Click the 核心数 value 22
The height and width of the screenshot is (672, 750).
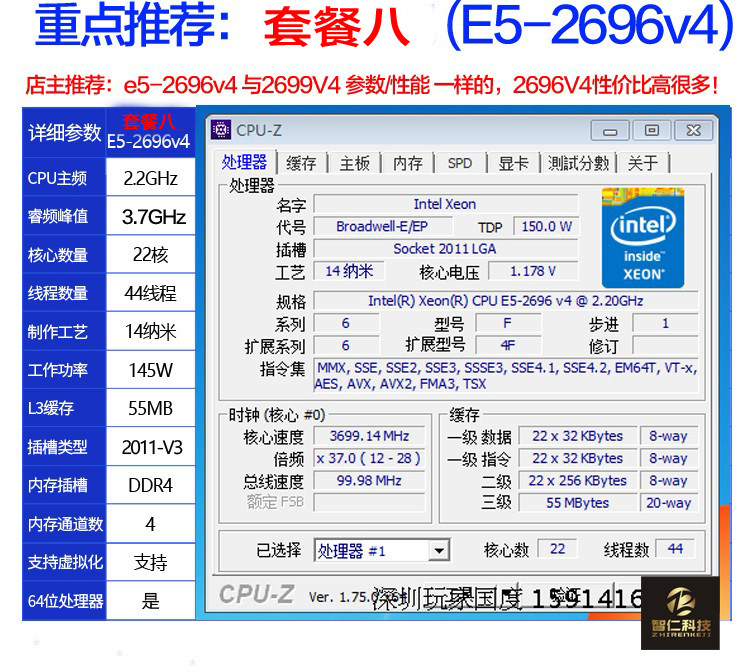tap(557, 549)
